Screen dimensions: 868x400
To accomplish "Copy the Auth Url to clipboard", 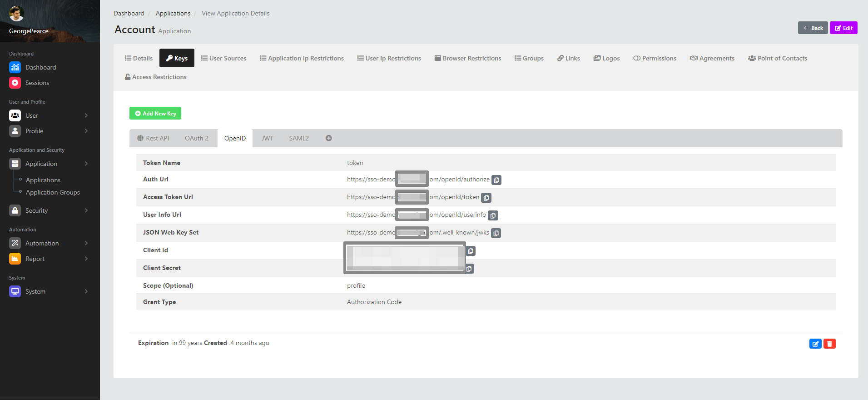I will (496, 180).
